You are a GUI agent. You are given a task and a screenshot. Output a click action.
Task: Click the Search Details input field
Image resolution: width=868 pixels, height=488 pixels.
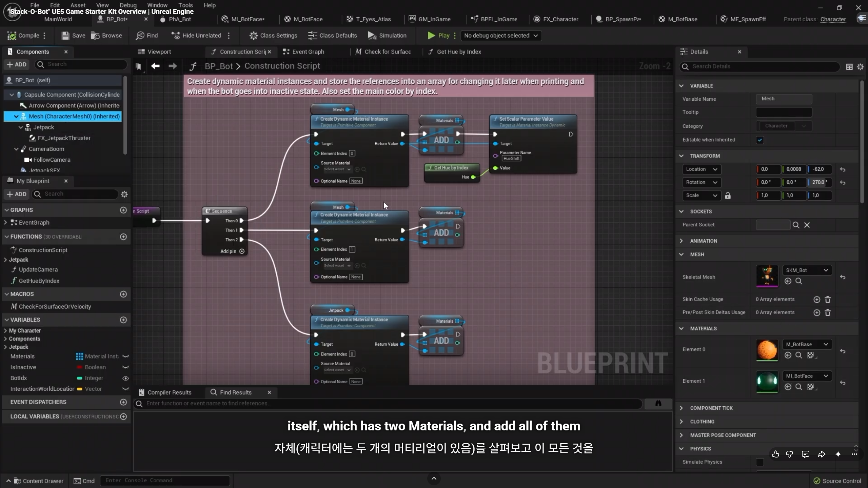759,67
